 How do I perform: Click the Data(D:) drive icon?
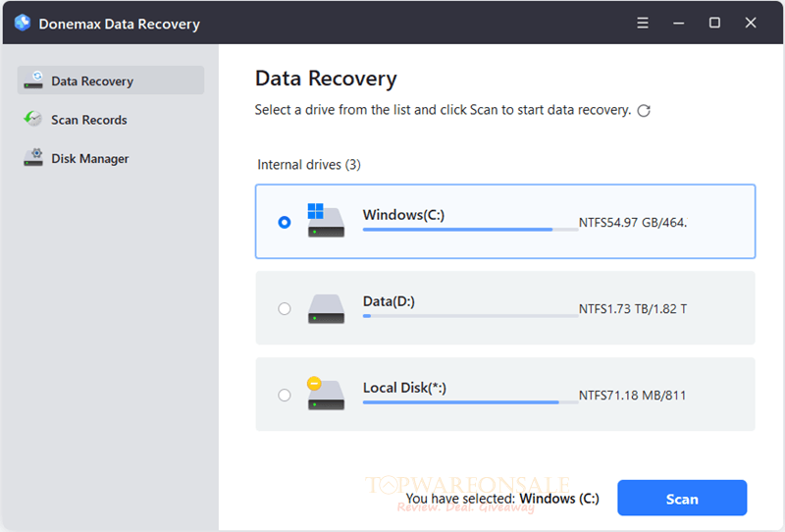pos(326,308)
